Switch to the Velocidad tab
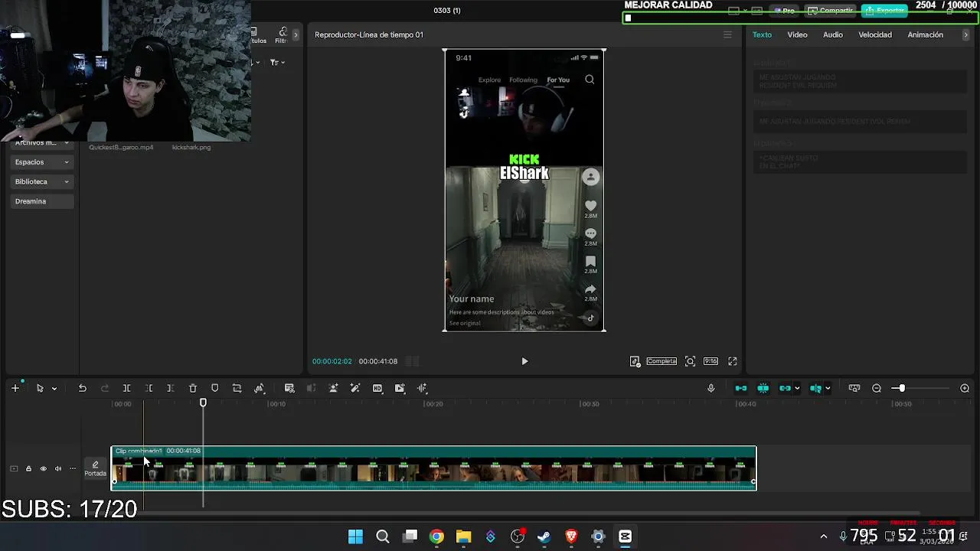980x551 pixels. pos(875,34)
